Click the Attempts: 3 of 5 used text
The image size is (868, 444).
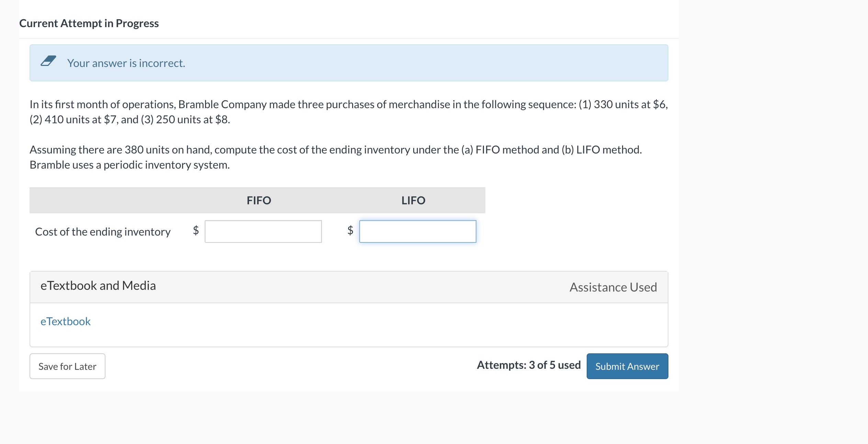click(x=529, y=365)
